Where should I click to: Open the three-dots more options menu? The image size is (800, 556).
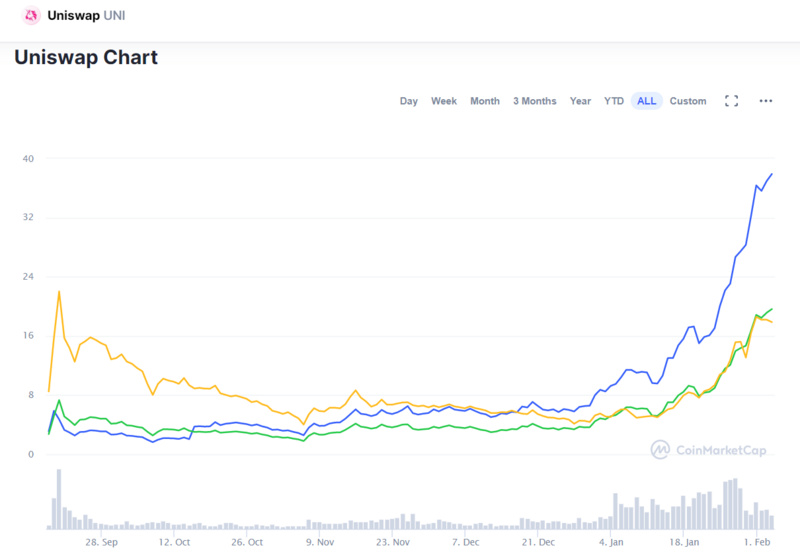coord(765,101)
